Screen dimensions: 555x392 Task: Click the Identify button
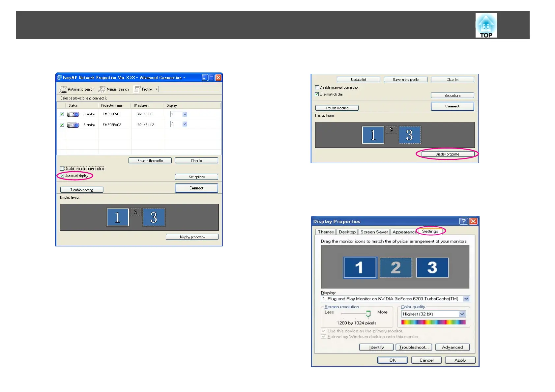pos(376,347)
